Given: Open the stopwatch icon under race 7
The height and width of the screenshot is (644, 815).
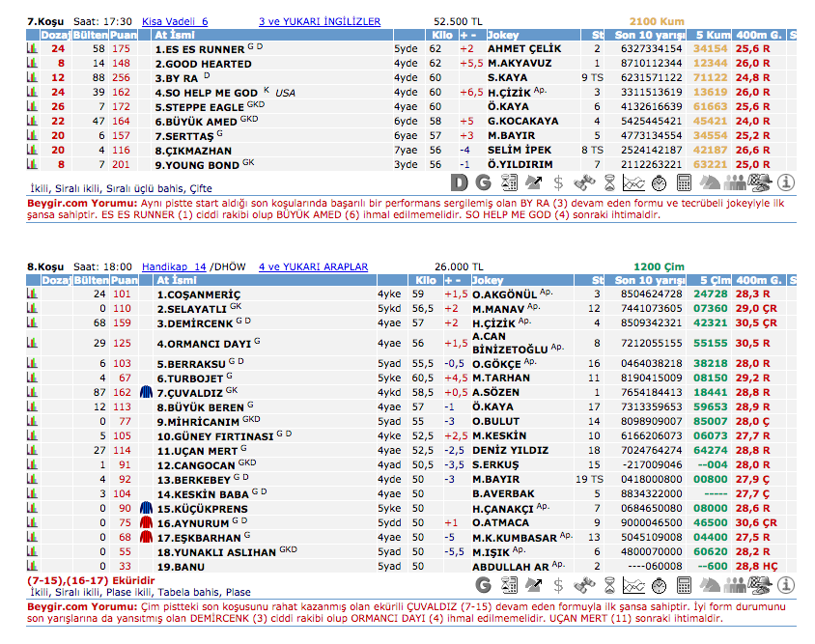Looking at the screenshot, I should point(660,182).
